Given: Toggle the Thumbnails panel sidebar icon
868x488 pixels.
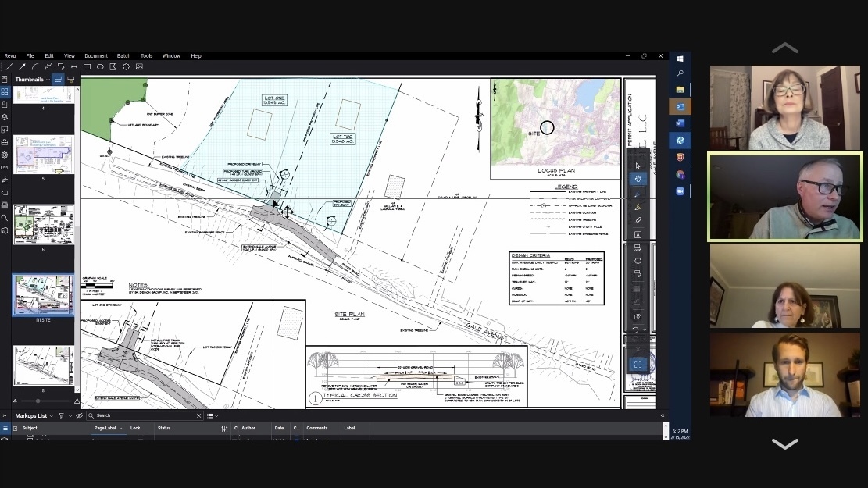Looking at the screenshot, I should point(5,92).
